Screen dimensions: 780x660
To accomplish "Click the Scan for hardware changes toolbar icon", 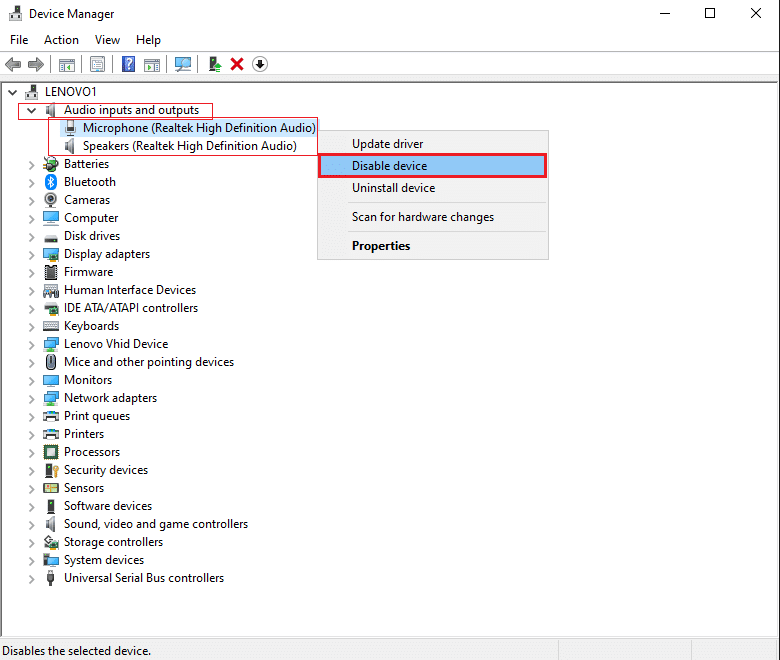I will tap(183, 64).
